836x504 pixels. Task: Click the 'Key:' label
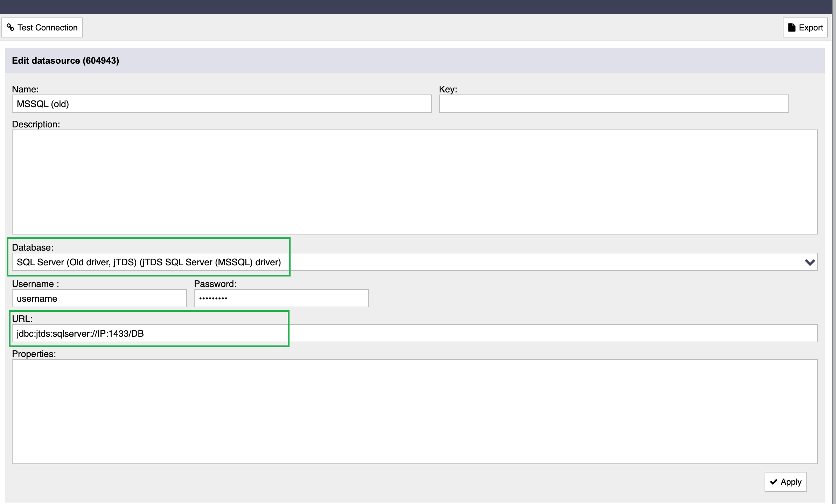tap(448, 89)
